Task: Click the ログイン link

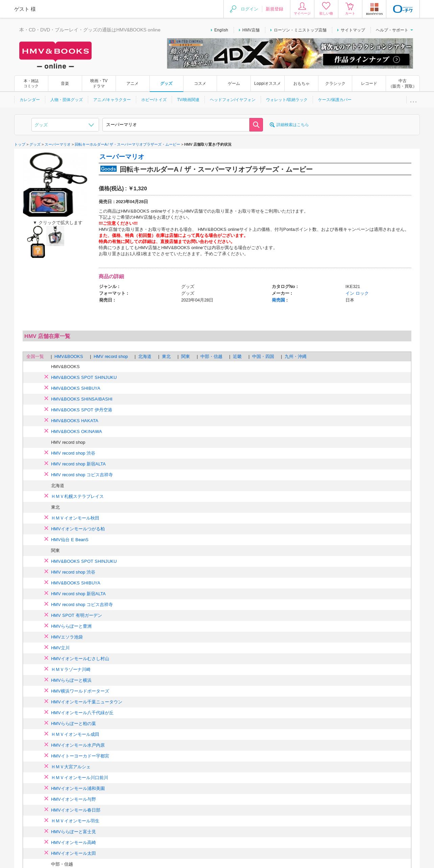Action: 249,9
